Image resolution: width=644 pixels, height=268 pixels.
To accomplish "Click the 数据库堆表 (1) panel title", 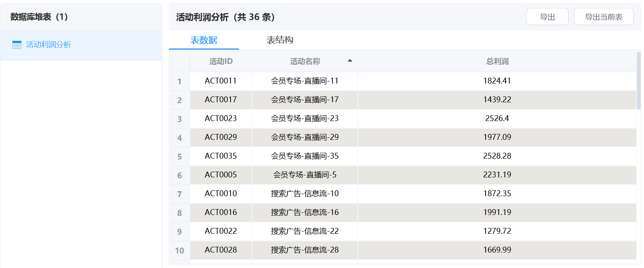I will click(x=39, y=17).
